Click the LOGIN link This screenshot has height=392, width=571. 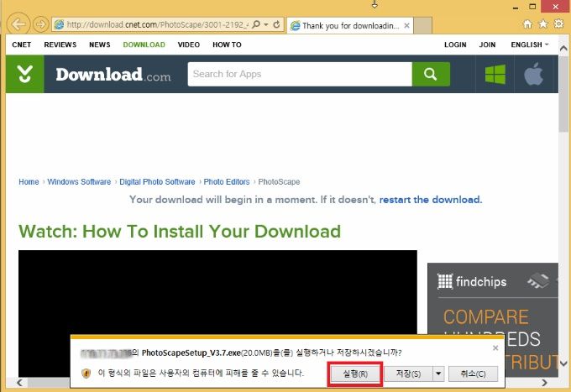coord(455,44)
